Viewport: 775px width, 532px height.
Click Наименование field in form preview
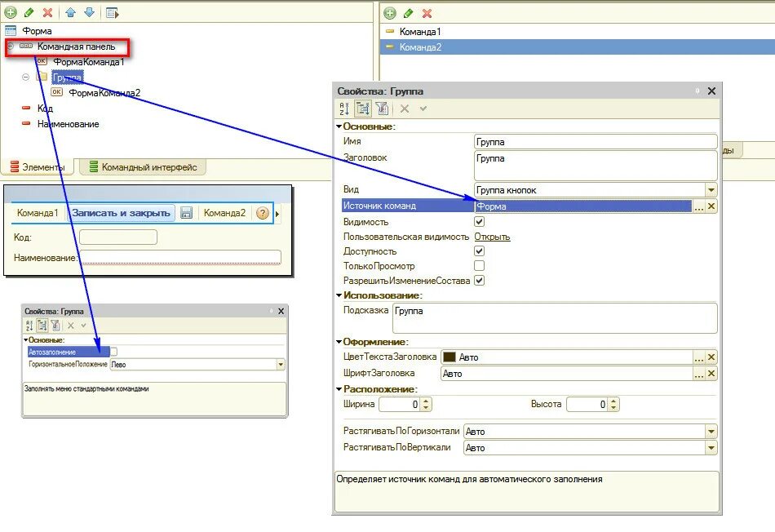tap(180, 257)
